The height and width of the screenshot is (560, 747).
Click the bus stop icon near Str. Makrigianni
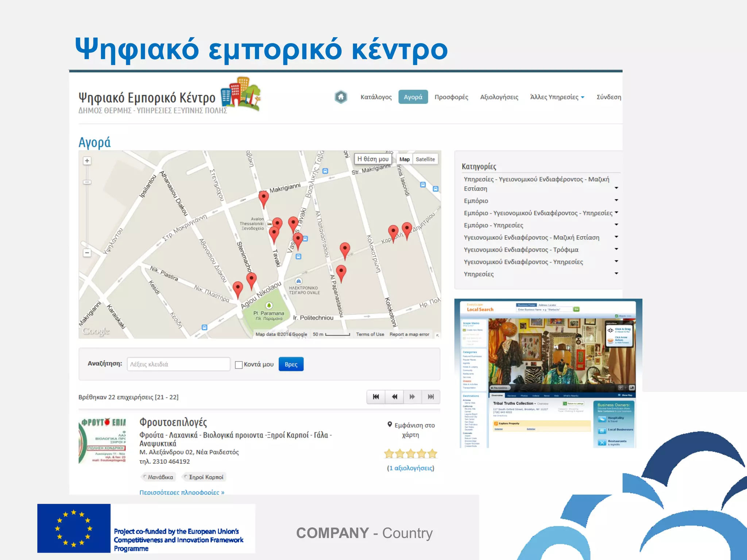325,171
